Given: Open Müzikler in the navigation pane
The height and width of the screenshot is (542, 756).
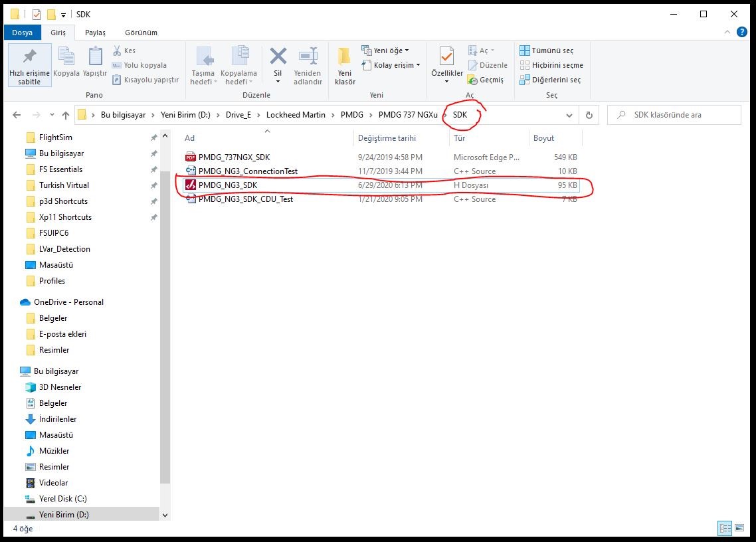Looking at the screenshot, I should click(x=54, y=451).
